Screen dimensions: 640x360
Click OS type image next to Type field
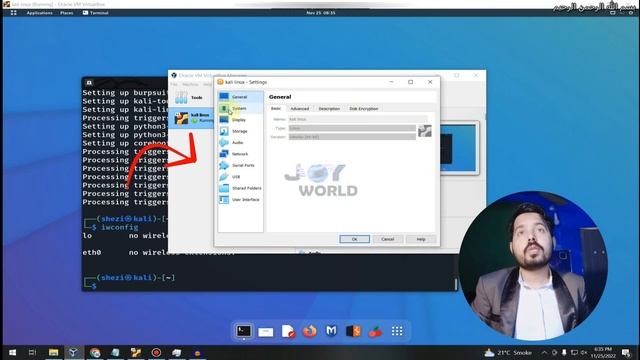(x=424, y=131)
